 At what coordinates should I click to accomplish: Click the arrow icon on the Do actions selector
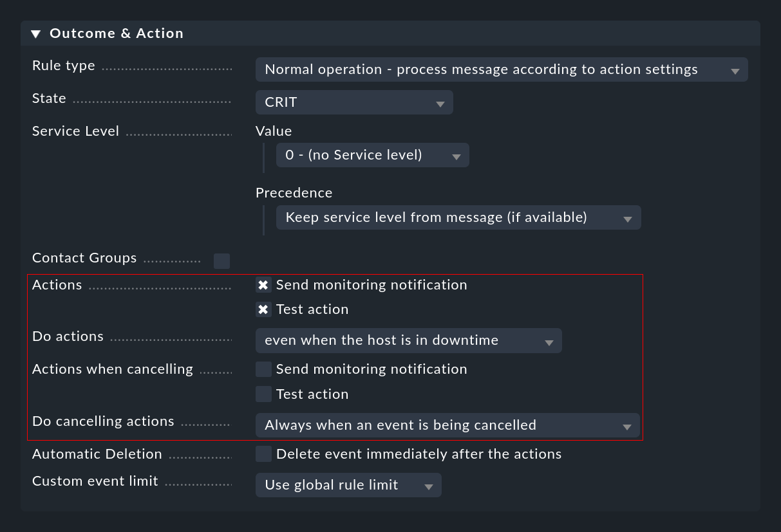550,340
